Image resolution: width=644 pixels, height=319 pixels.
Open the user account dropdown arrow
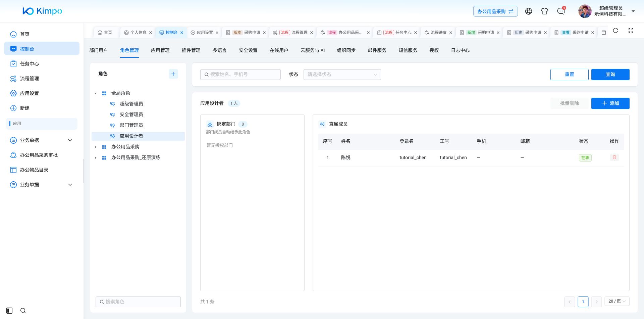coord(633,11)
